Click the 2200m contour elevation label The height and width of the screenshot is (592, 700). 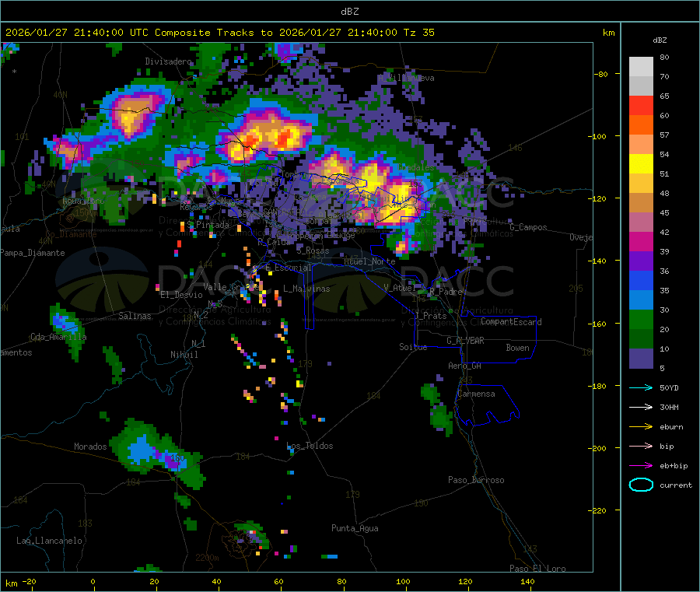[x=207, y=558]
